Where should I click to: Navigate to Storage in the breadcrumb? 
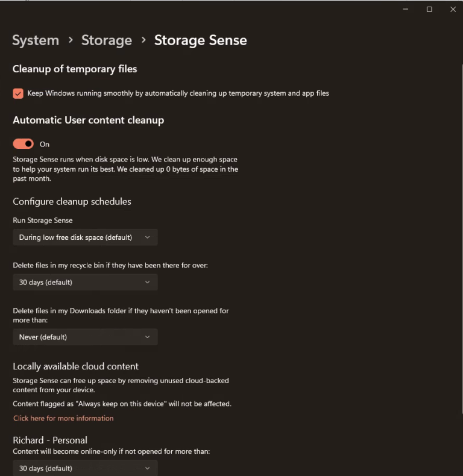tap(107, 40)
